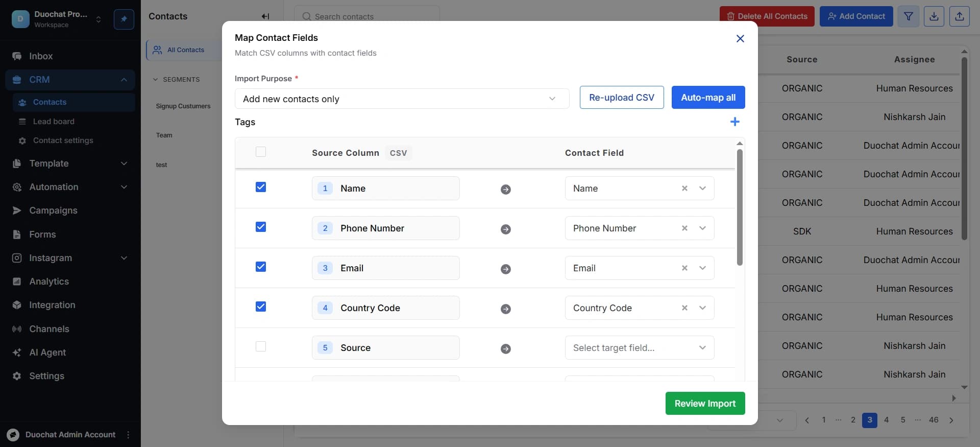
Task: Focus the Search contacts field
Action: 367,16
